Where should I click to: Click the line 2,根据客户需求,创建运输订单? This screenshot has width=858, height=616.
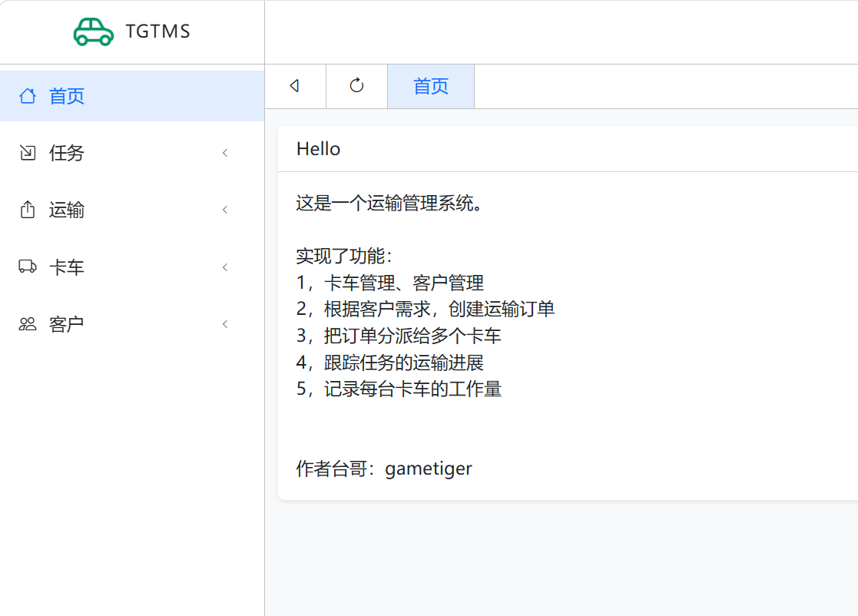point(426,309)
